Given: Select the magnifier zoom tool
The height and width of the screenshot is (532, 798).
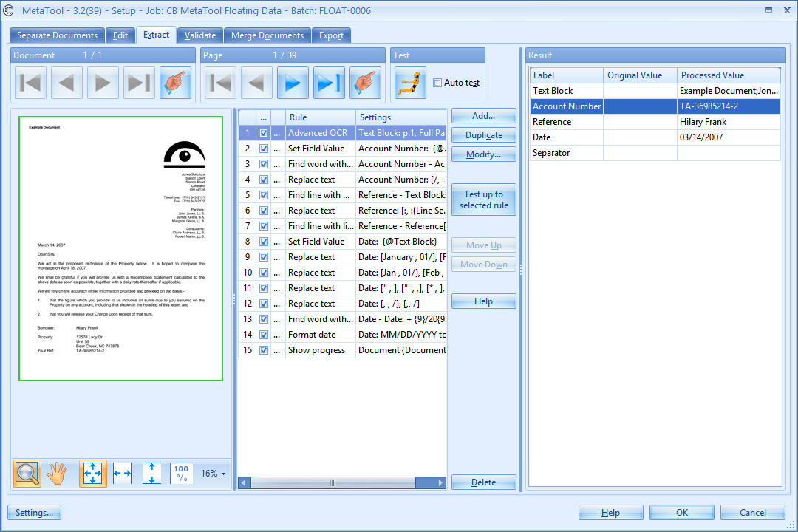Looking at the screenshot, I should pyautogui.click(x=27, y=474).
